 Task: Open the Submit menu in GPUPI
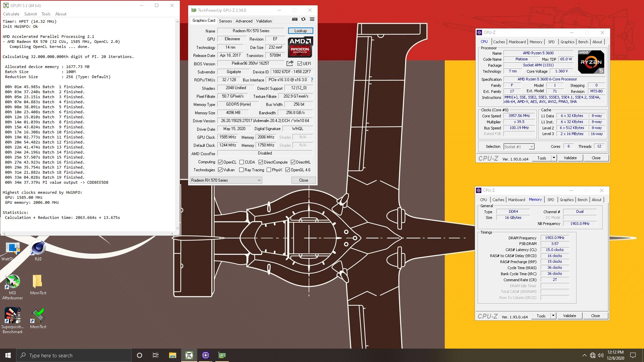[x=31, y=14]
